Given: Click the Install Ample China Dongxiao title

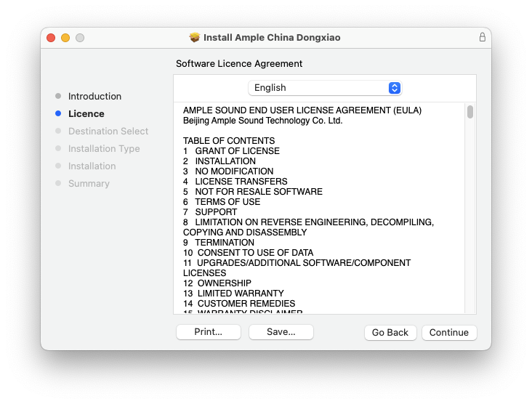Looking at the screenshot, I should [272, 37].
